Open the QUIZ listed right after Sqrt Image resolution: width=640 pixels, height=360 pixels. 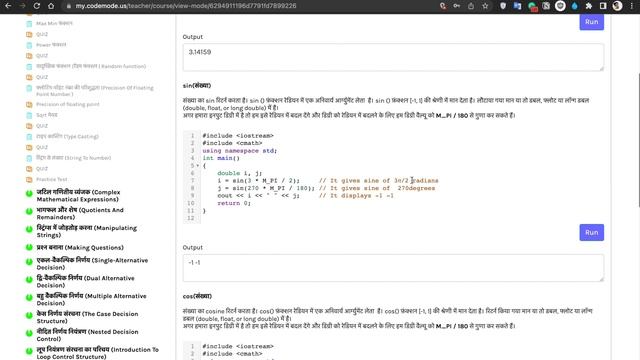(x=42, y=126)
